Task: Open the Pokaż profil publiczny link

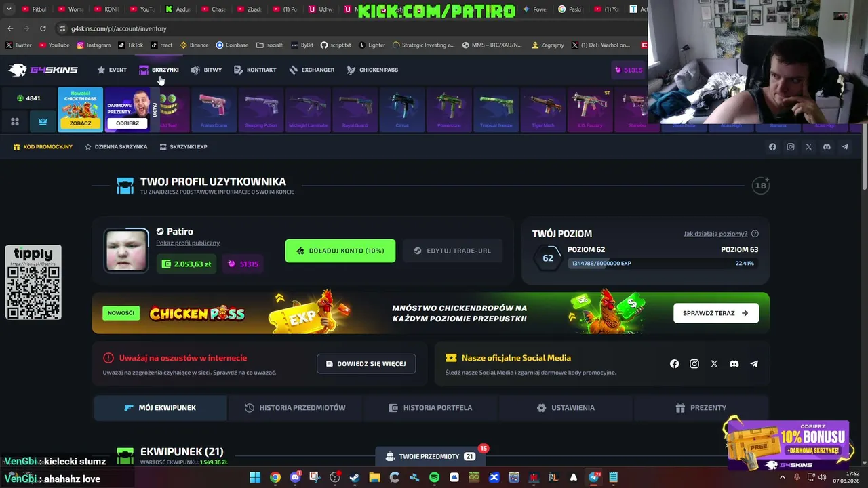Action: click(x=188, y=243)
